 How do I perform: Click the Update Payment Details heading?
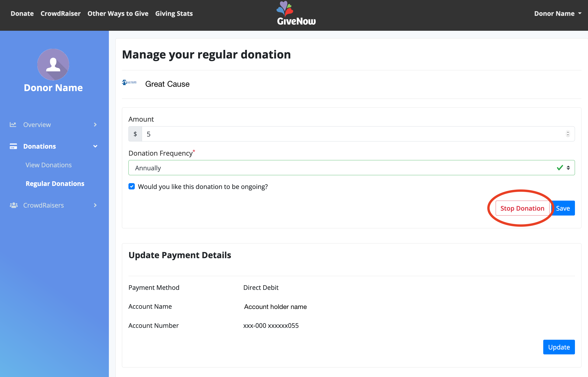(180, 255)
